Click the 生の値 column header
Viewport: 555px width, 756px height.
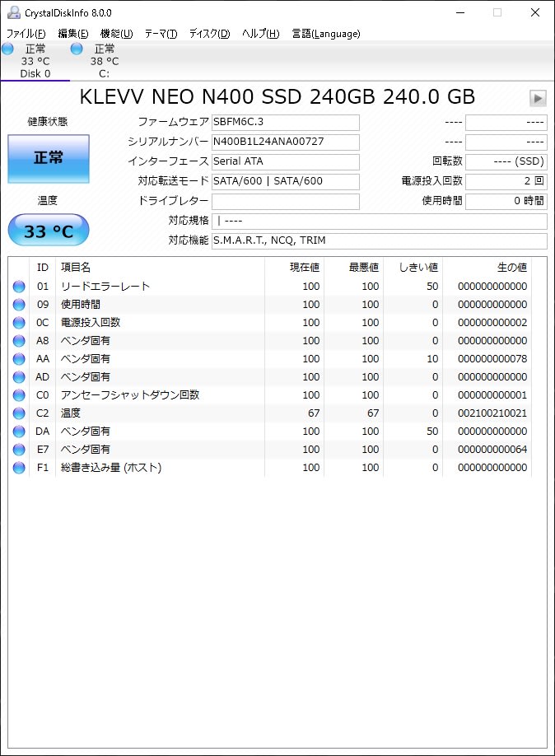pos(487,268)
